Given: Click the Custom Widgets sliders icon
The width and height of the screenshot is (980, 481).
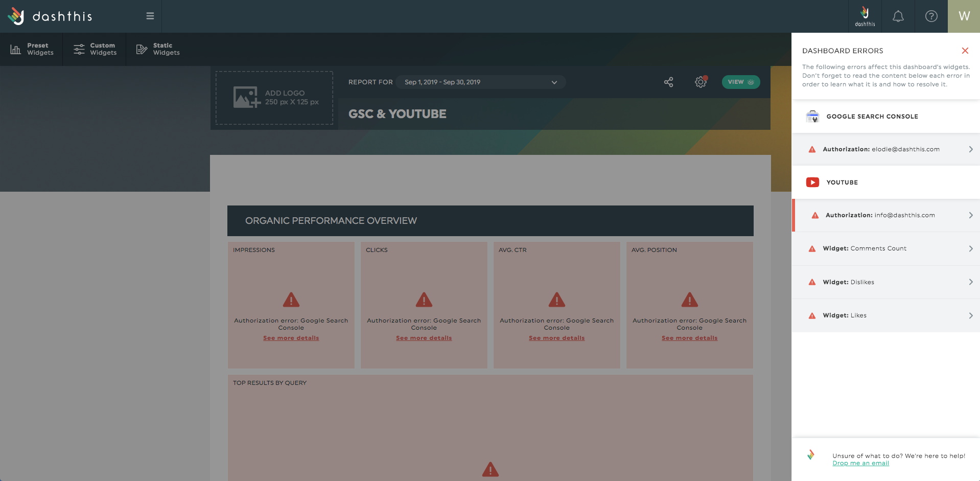Looking at the screenshot, I should pyautogui.click(x=79, y=49).
